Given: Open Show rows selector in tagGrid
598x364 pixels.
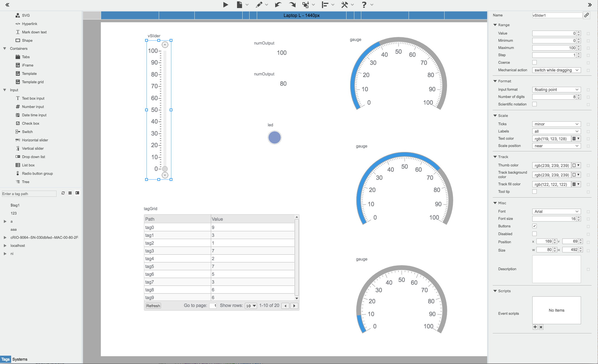Looking at the screenshot, I should tap(251, 306).
